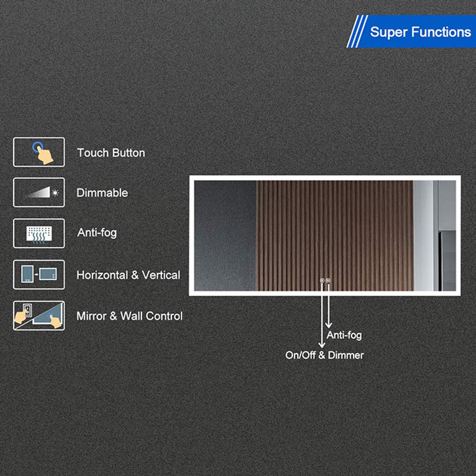Click the Touch Button hand icon
The width and height of the screenshot is (476, 476).
(39, 152)
